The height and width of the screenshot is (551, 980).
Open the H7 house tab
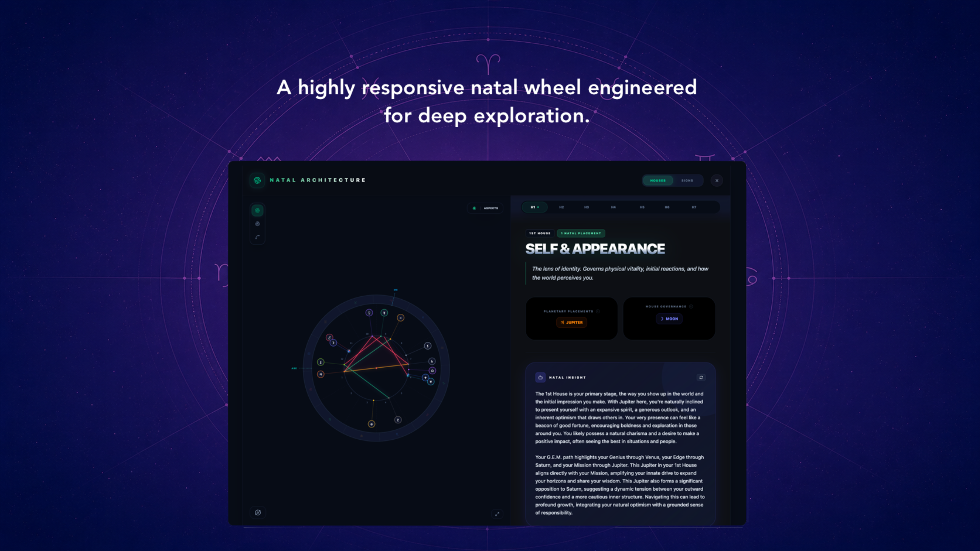point(694,207)
